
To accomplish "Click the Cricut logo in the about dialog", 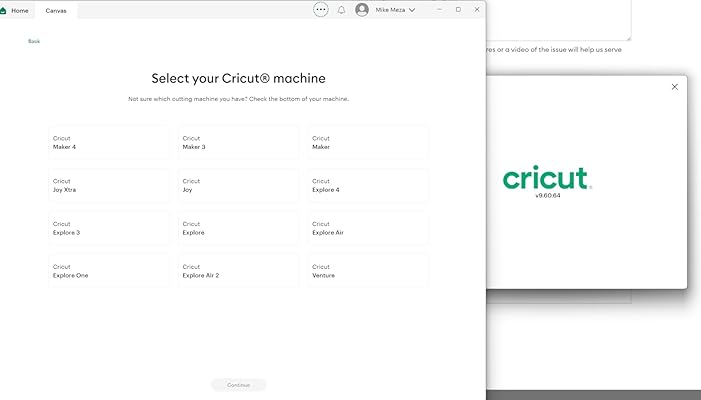I will (x=547, y=178).
